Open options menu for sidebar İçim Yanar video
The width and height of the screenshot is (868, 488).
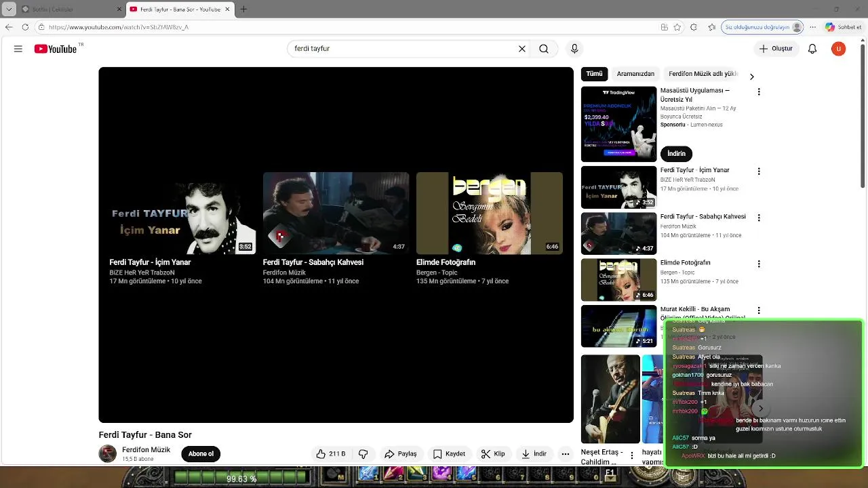pos(759,171)
